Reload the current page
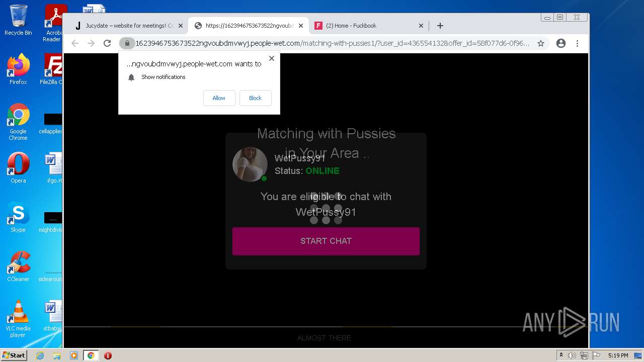644x362 pixels. 107,43
